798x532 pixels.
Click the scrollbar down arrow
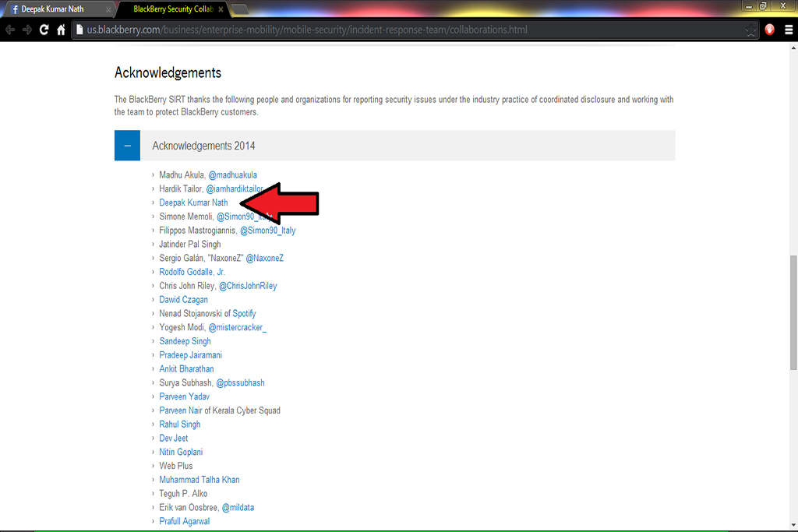pos(793,526)
